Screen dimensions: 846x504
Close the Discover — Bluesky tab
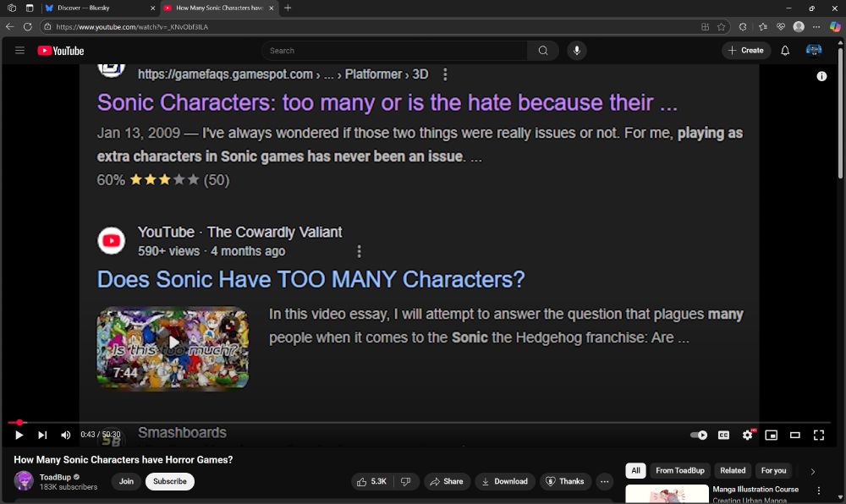(x=152, y=8)
